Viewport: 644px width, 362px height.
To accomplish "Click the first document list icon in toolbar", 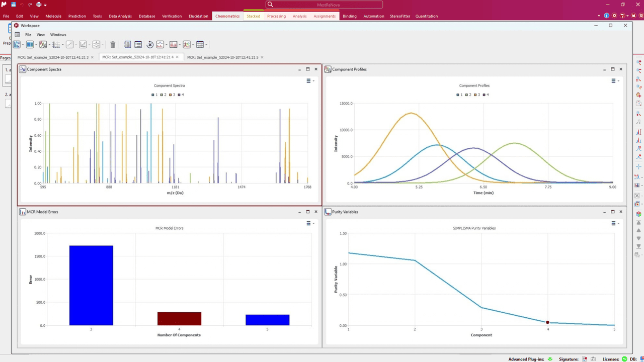I will (x=128, y=45).
